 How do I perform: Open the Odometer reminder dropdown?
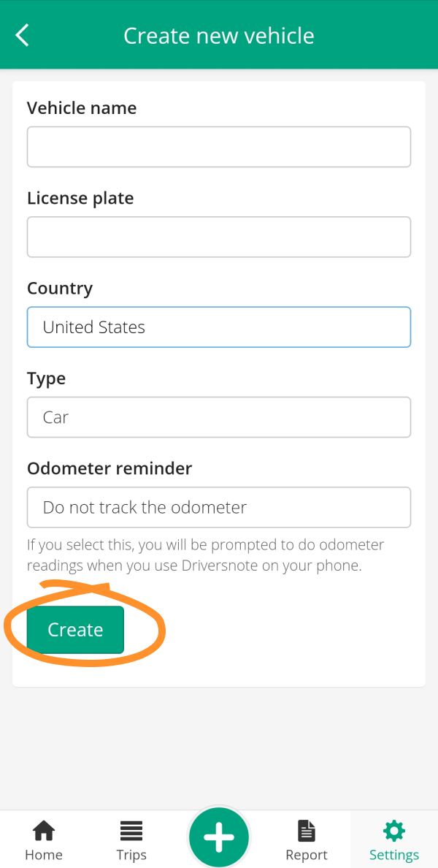[x=219, y=507]
